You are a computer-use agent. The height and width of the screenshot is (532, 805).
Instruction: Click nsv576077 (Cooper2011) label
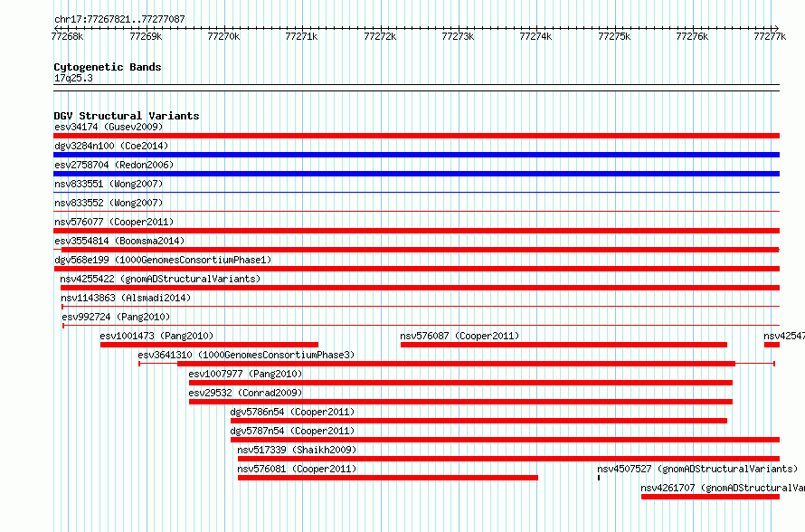tap(114, 222)
